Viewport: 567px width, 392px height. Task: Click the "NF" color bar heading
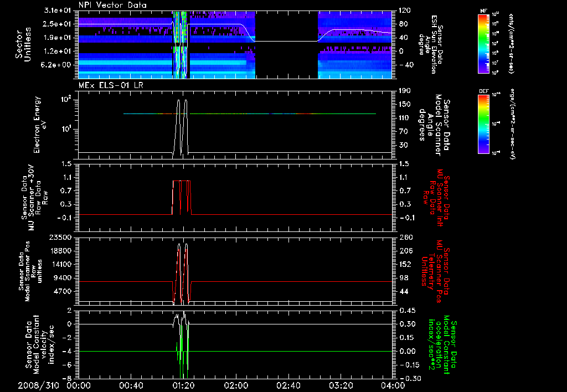(x=483, y=11)
